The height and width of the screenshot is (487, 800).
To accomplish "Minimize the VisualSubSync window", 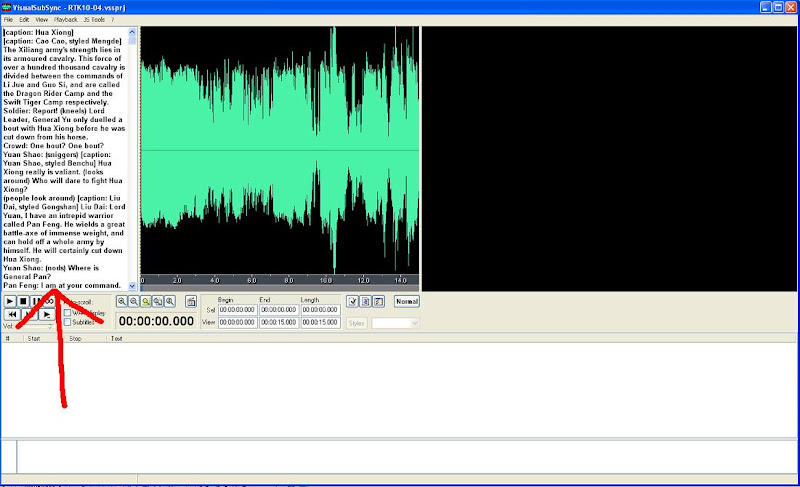I will coord(765,7).
